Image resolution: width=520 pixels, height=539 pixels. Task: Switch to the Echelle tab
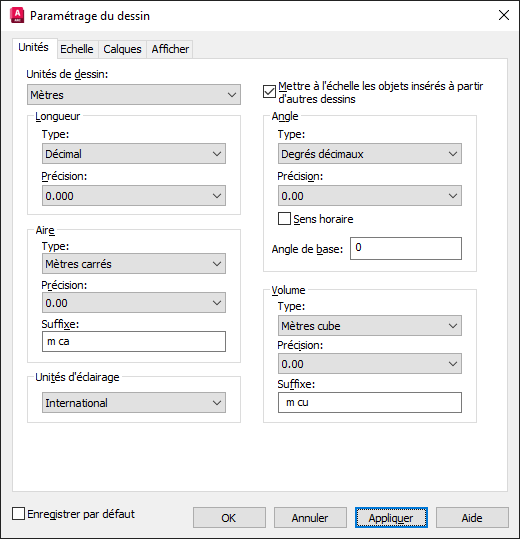(x=77, y=49)
